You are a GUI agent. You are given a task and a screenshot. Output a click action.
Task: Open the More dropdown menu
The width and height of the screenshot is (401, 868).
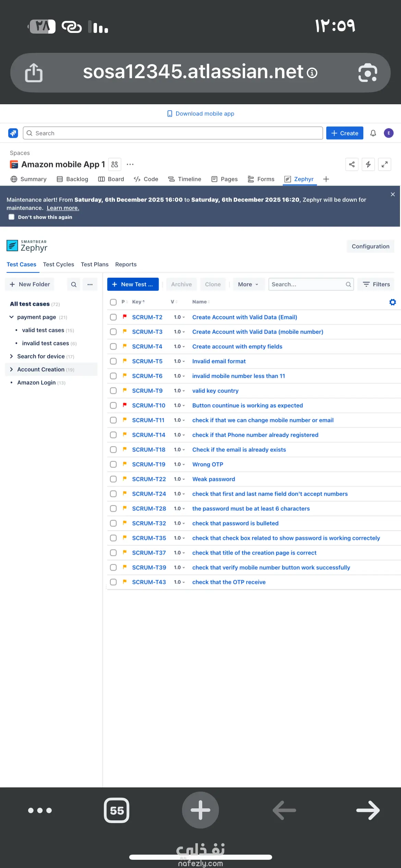[248, 284]
